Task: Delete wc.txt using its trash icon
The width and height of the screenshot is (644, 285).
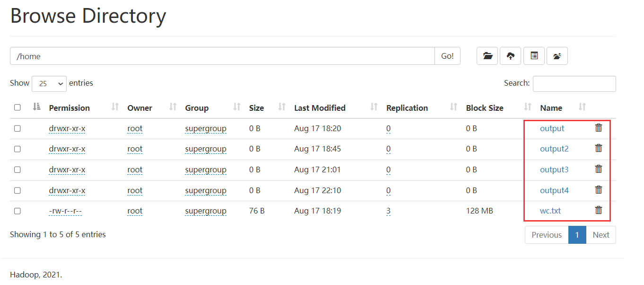Action: [599, 210]
